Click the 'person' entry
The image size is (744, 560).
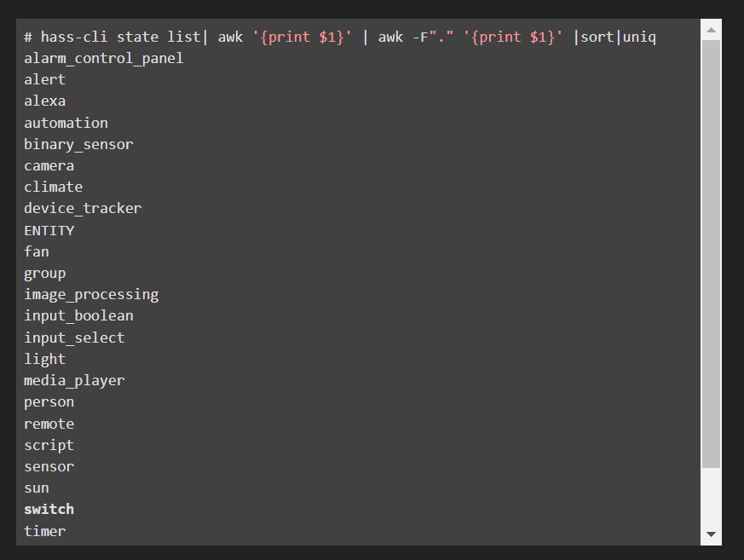pos(49,401)
